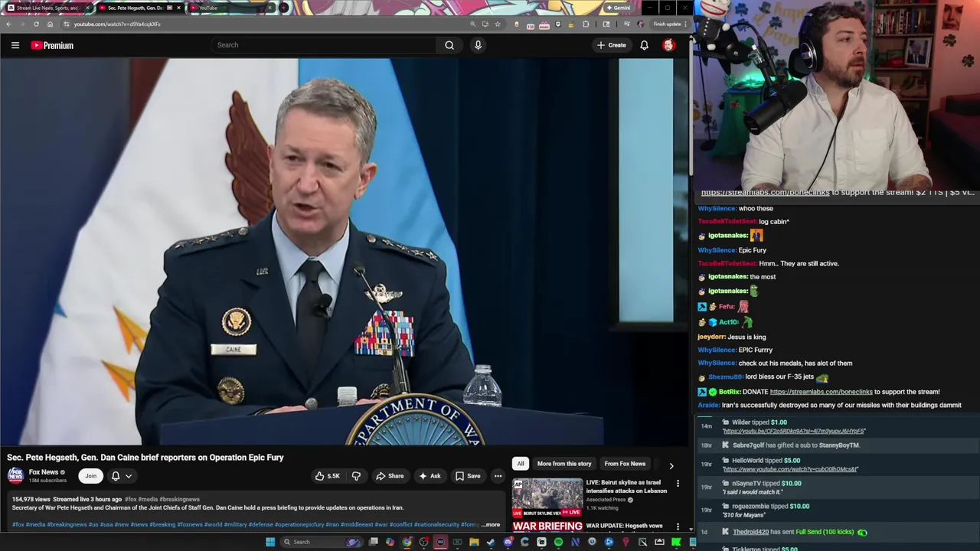
Task: Open the WAR BRIEFING video thumbnail
Action: [x=547, y=527]
